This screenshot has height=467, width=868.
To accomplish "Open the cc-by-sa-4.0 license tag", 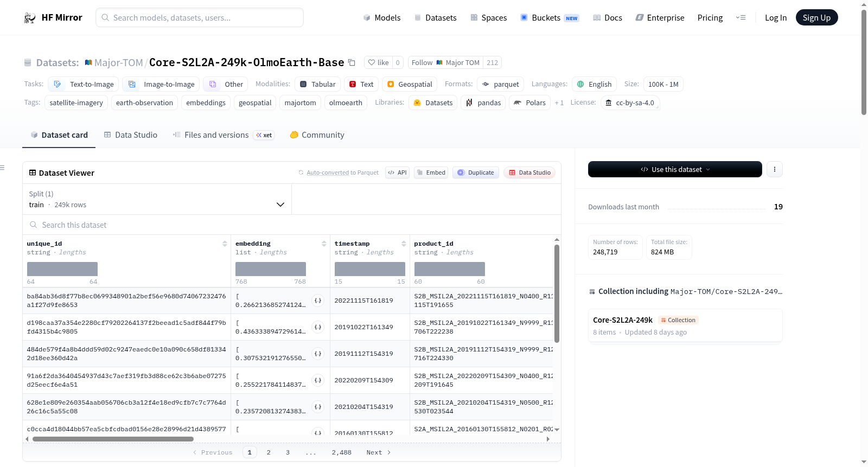I will pos(630,103).
